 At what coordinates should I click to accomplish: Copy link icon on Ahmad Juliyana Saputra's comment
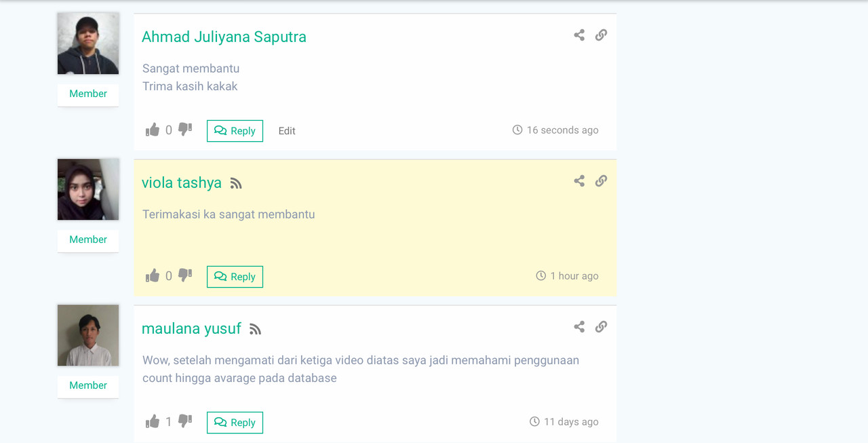click(601, 35)
